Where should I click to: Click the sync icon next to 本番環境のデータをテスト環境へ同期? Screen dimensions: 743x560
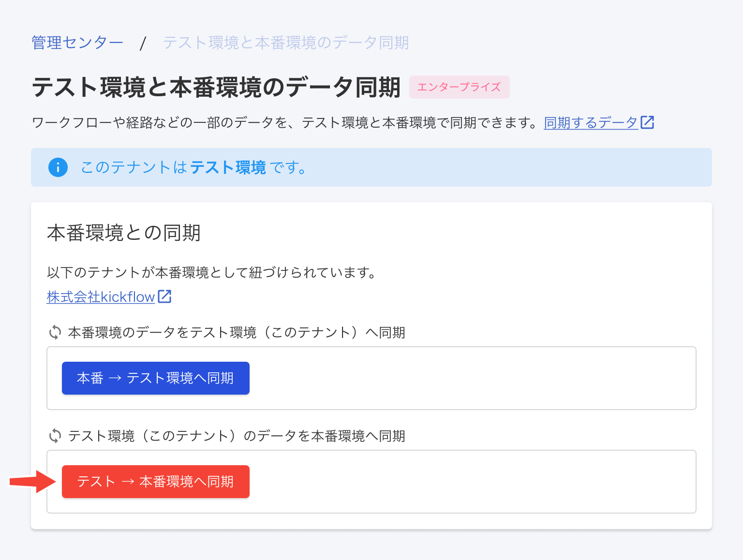point(55,333)
